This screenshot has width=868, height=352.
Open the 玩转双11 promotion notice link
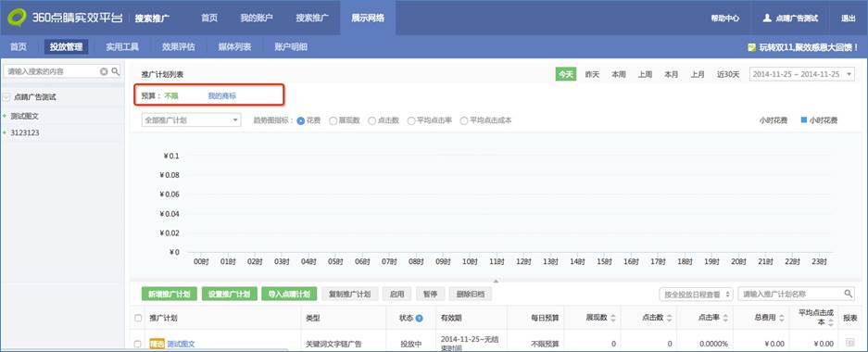[809, 47]
